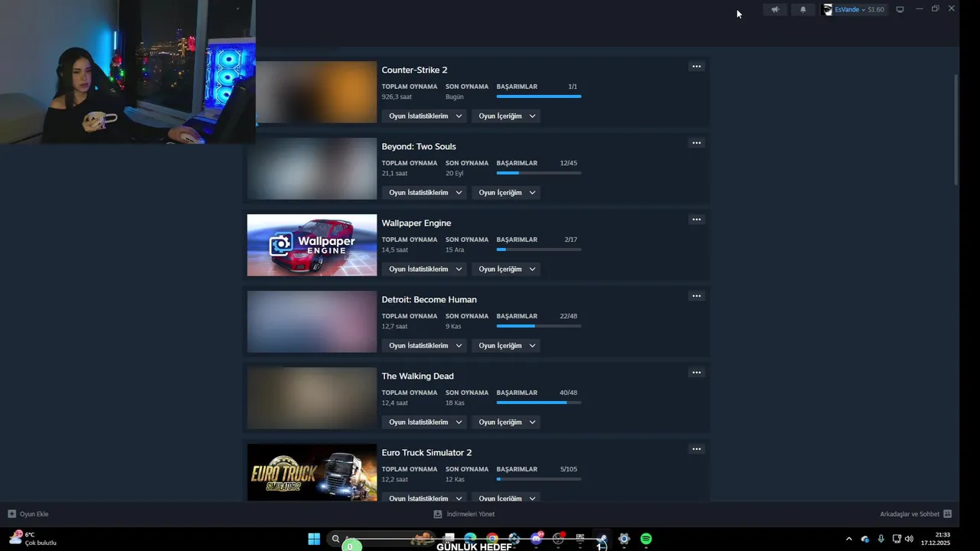
Task: Click the Beyond: Two Souls achievements progress bar
Action: point(538,173)
